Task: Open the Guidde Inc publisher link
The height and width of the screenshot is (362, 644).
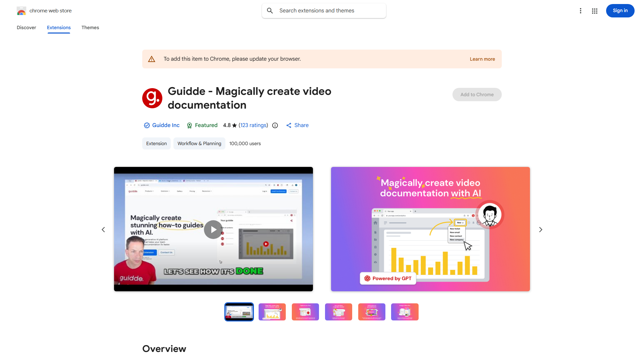Action: pos(166,125)
